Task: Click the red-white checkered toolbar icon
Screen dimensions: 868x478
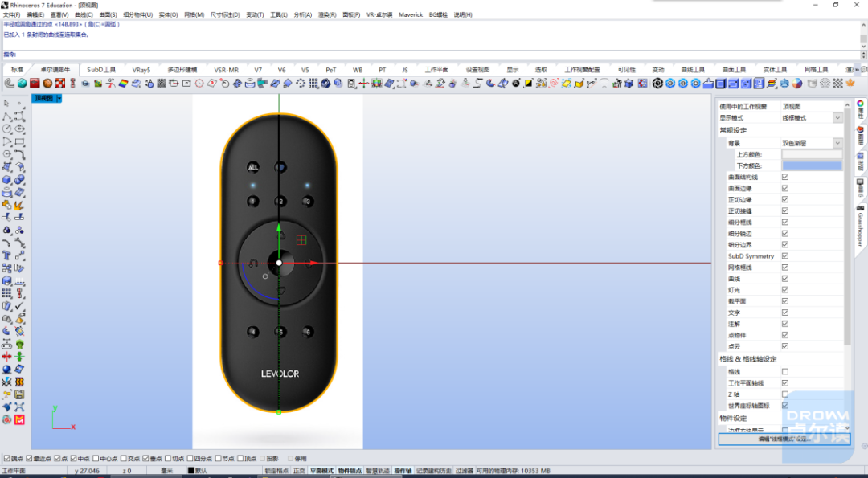Action: point(60,84)
